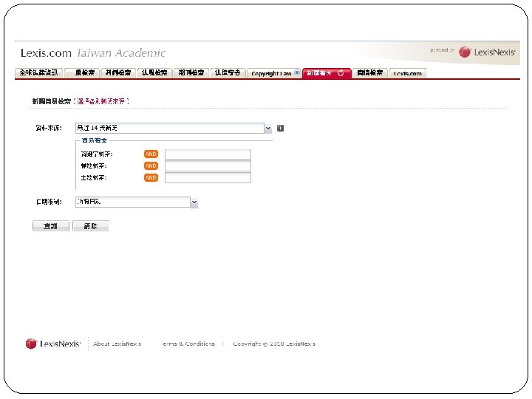This screenshot has height=399, width=532.
Task: Switch to the second tab, the general search tab
Action: pyautogui.click(x=82, y=73)
